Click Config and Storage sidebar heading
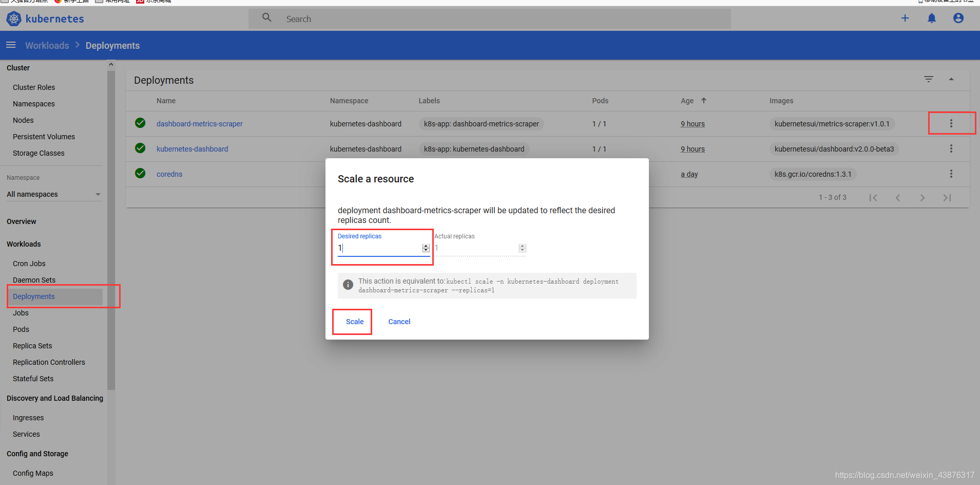This screenshot has width=980, height=485. pyautogui.click(x=37, y=454)
